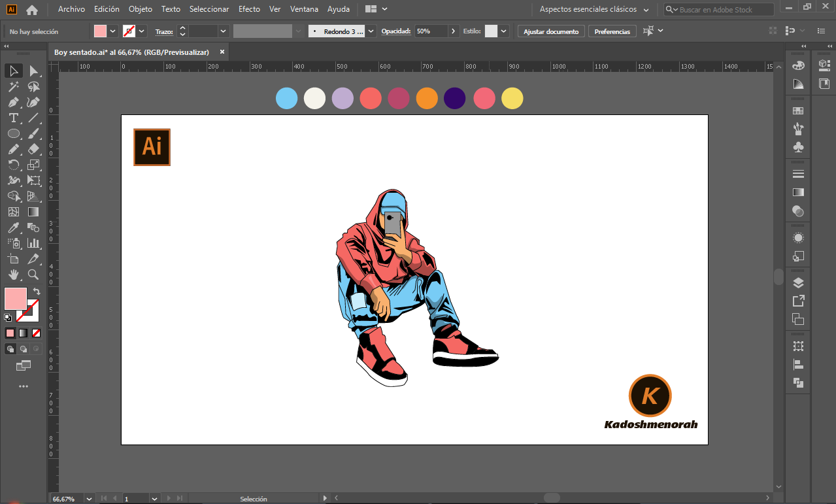Select the Eyedropper tool

[x=14, y=227]
